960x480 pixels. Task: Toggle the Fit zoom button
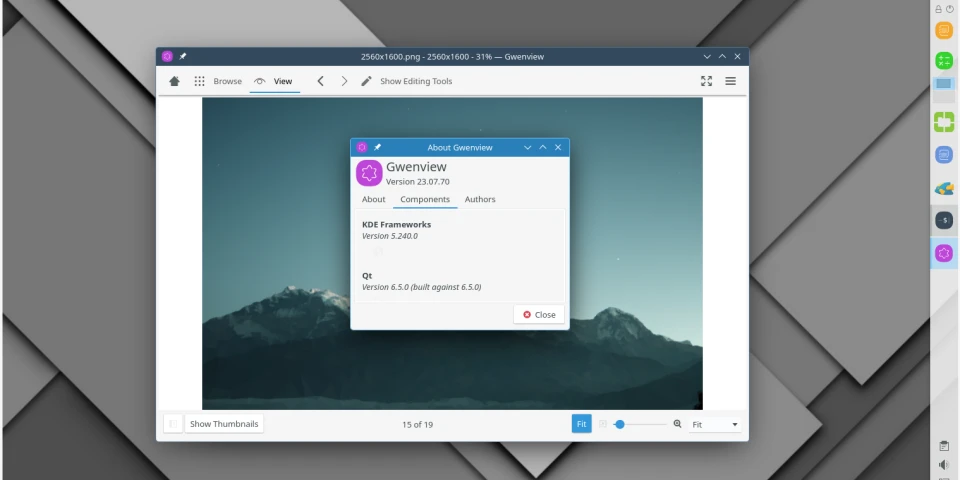click(x=581, y=424)
